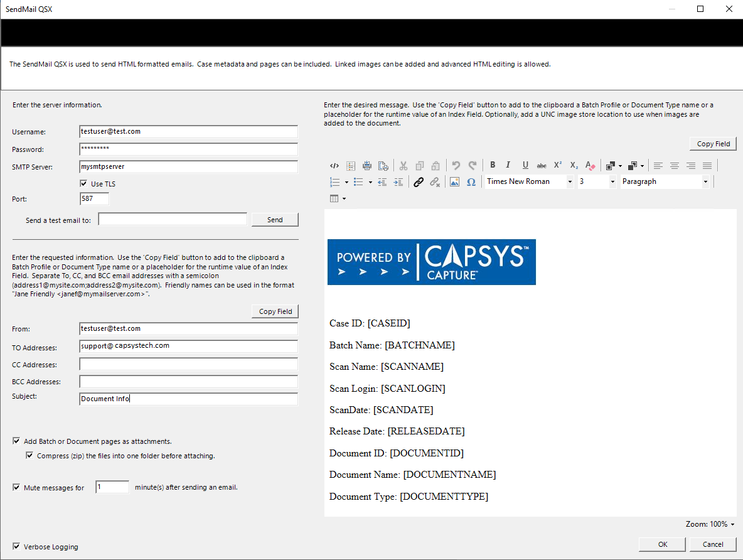Viewport: 743px width, 560px height.
Task: Justify the text
Action: pos(707,166)
